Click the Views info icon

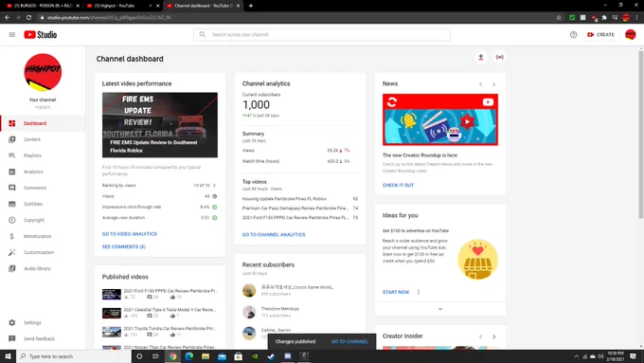click(214, 196)
